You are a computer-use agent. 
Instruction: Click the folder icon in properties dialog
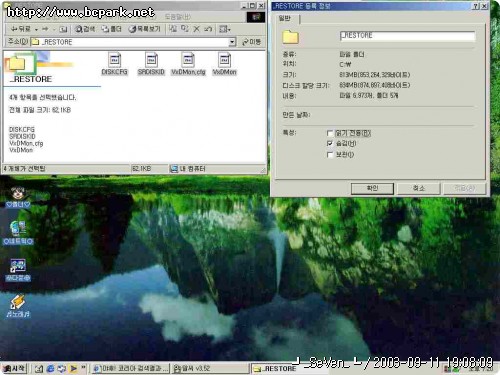pos(290,37)
